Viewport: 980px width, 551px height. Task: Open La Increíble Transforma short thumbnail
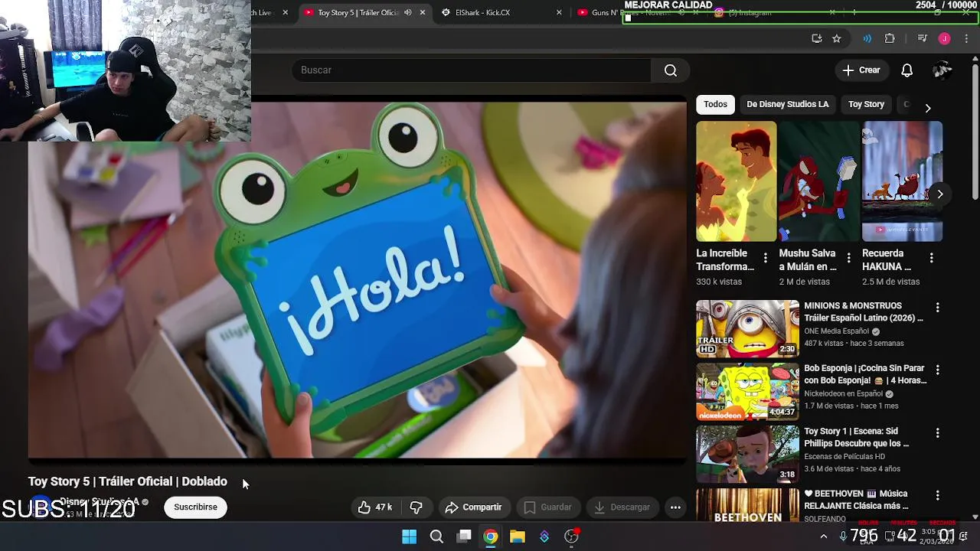[x=736, y=181]
